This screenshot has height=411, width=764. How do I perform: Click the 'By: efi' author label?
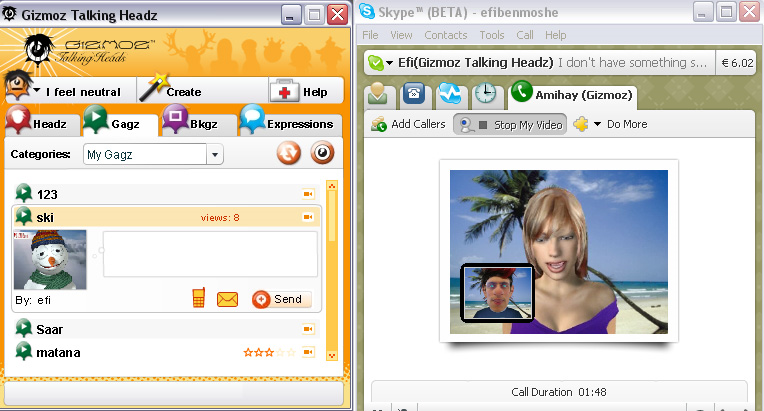pos(33,300)
